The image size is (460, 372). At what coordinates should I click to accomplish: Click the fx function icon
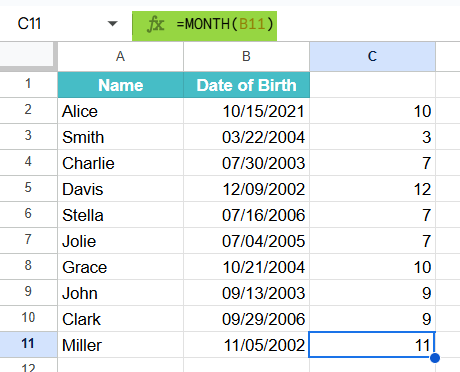(155, 24)
